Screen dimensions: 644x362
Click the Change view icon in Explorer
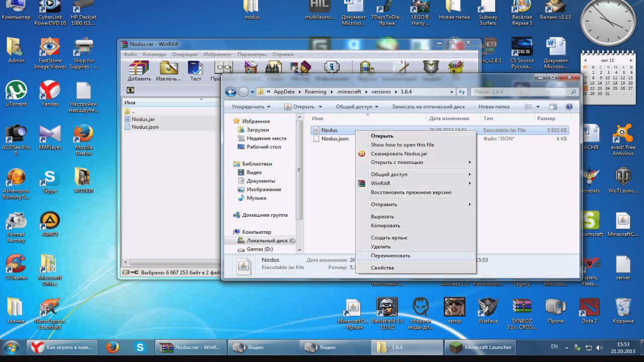pyautogui.click(x=528, y=107)
